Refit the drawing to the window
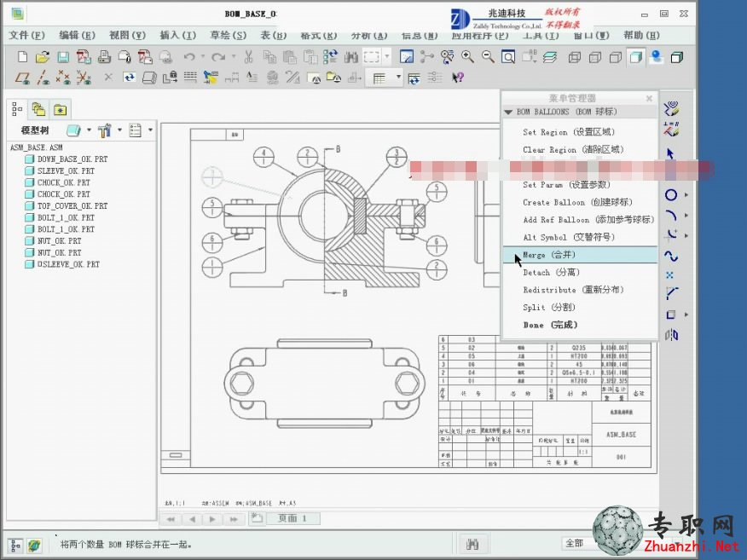Viewport: 747px width, 560px height. (508, 57)
